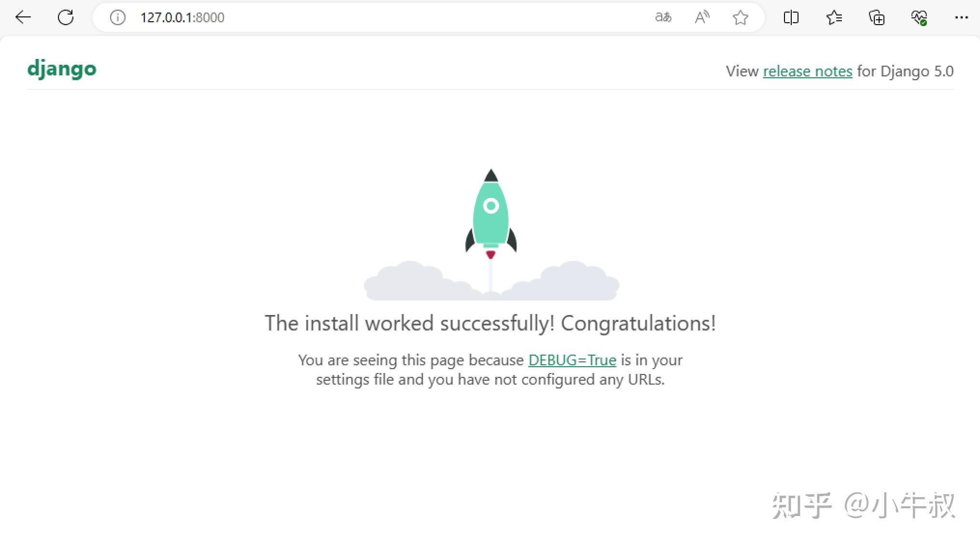Open the Settings and more menu
This screenshot has width=980, height=545.
coord(961,17)
